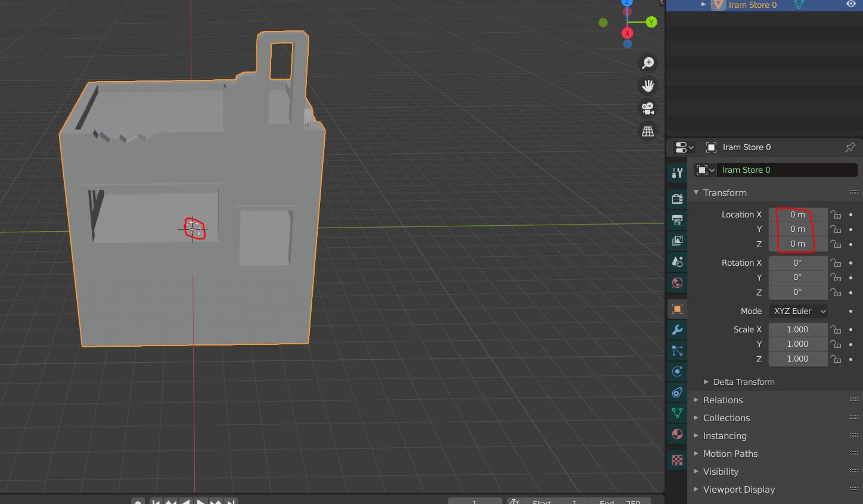The image size is (863, 504).
Task: Open the Modifiers wrench tab
Action: click(677, 329)
